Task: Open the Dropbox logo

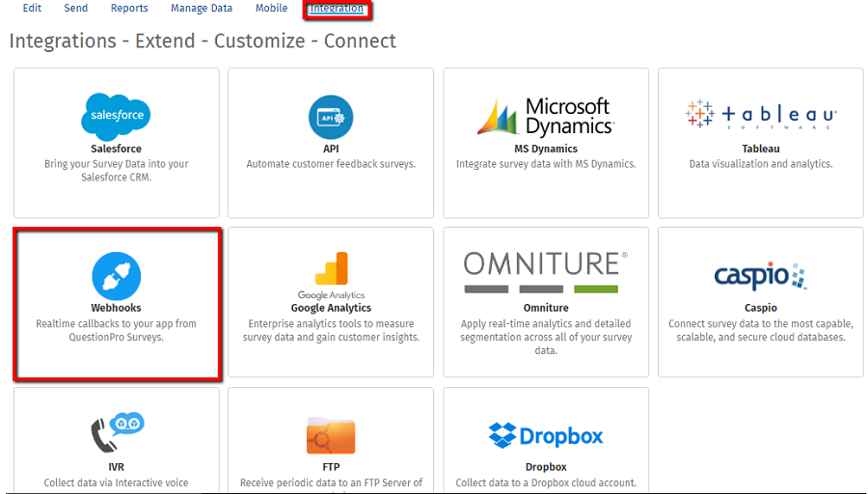Action: point(546,436)
